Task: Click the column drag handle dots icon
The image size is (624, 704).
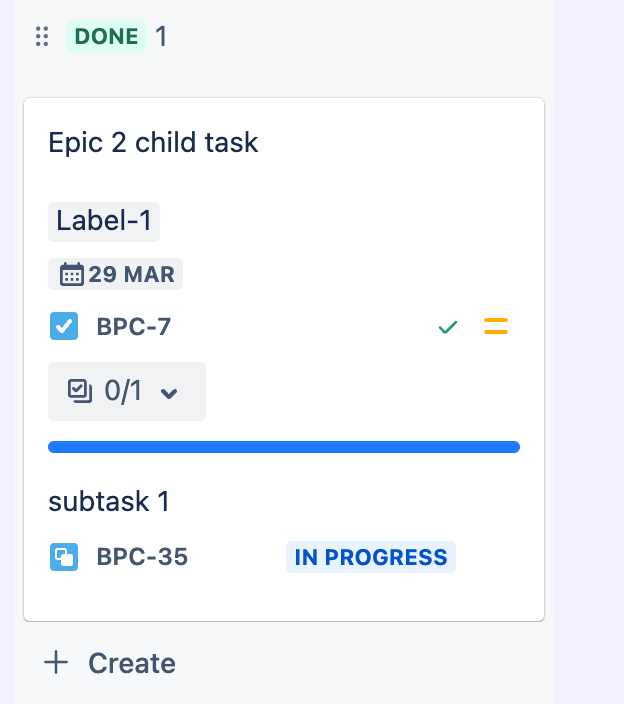Action: click(42, 36)
